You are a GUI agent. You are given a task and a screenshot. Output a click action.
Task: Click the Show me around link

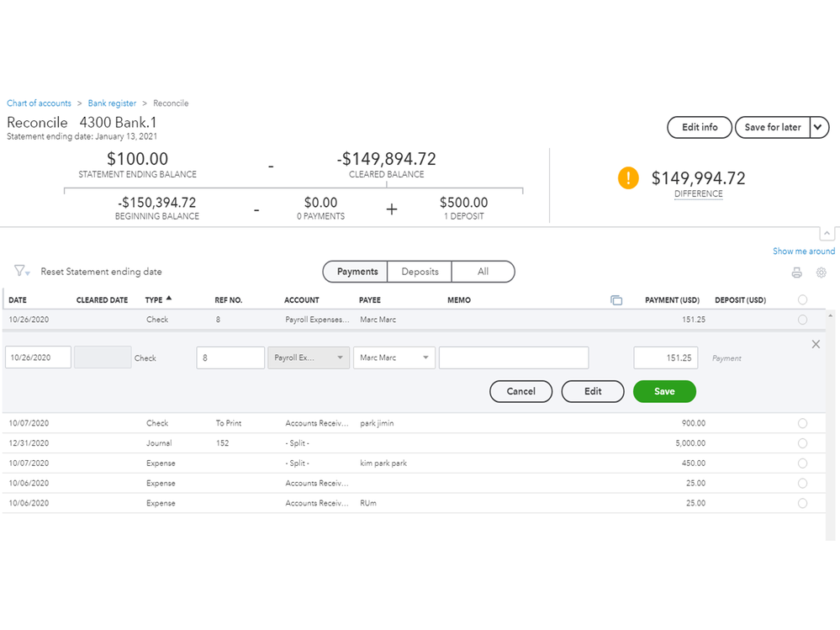(803, 251)
